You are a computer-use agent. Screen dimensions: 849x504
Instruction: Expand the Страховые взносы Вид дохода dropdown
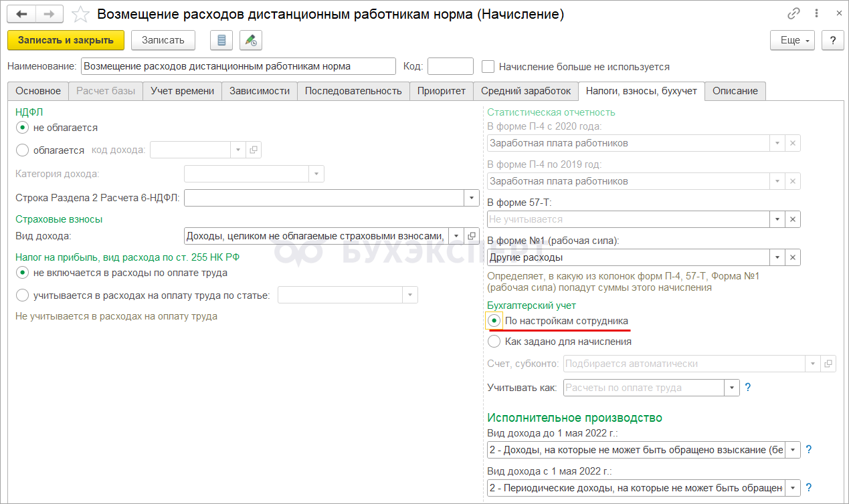(457, 236)
